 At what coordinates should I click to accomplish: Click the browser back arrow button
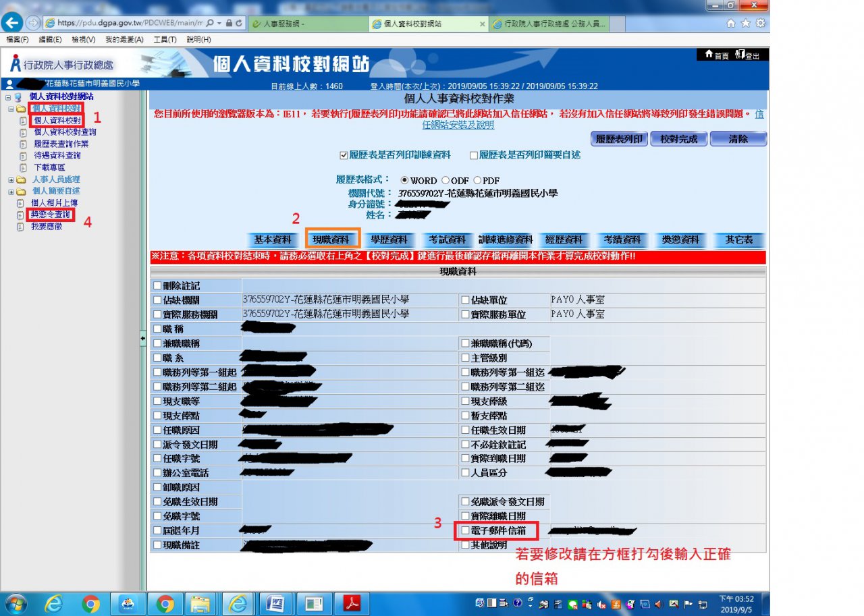(12, 22)
